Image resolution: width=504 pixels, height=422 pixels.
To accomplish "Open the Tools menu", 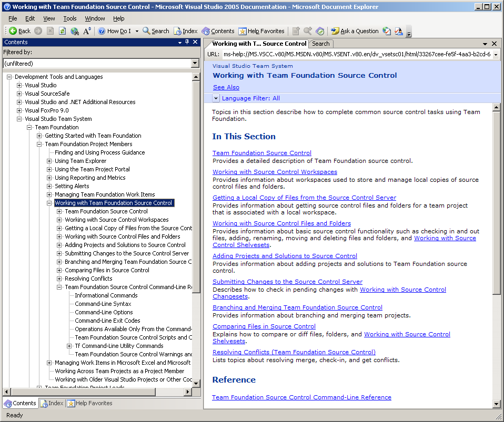I will point(70,18).
